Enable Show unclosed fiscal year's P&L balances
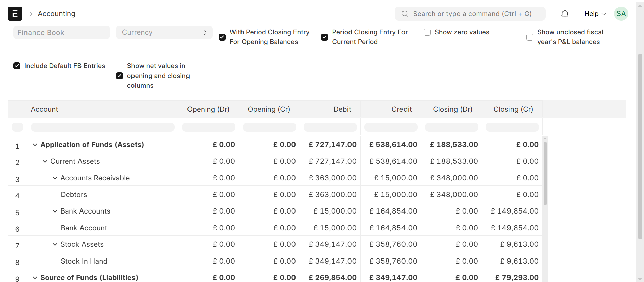This screenshot has height=282, width=644. pos(530,37)
